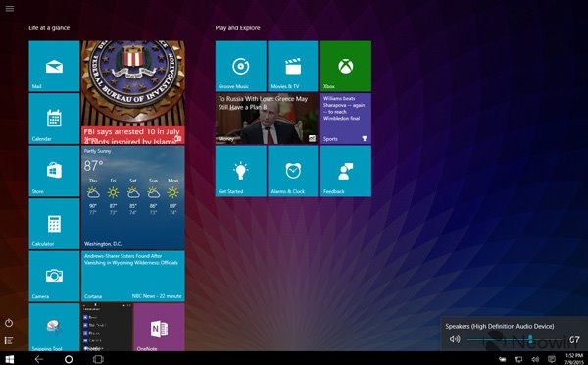The height and width of the screenshot is (365, 588).
Task: Open the Calendar tile
Action: (54, 119)
